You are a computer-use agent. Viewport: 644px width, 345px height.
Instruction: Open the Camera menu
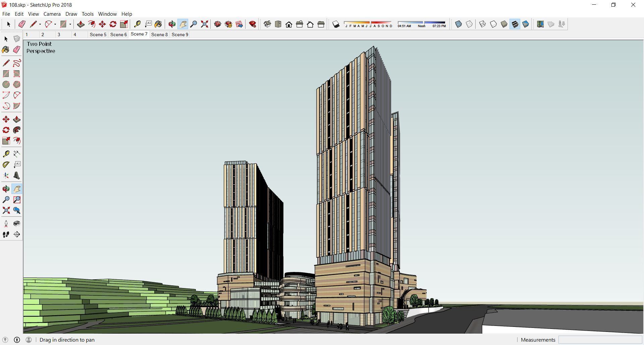coord(52,14)
